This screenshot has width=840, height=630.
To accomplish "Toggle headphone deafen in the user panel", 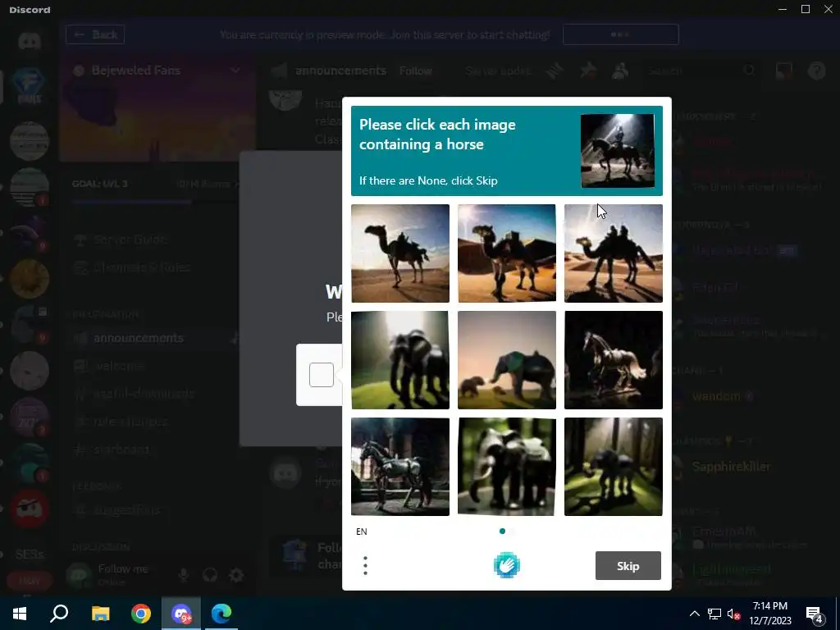I will pos(210,575).
